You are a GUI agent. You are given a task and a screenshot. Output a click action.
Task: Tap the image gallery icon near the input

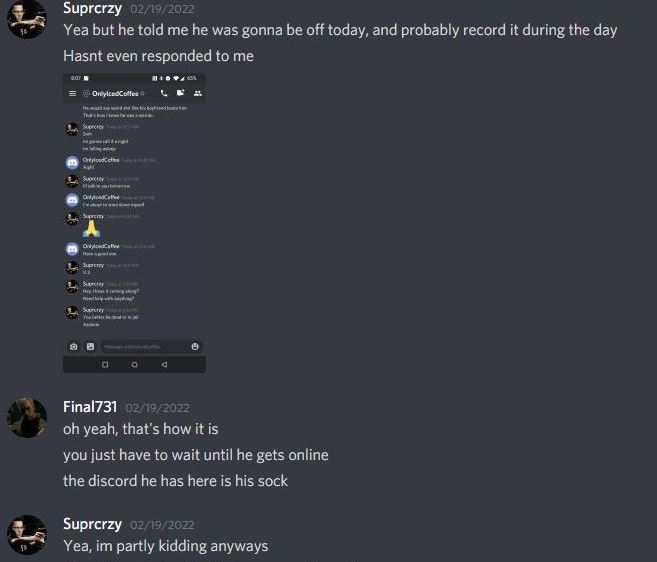point(91,347)
